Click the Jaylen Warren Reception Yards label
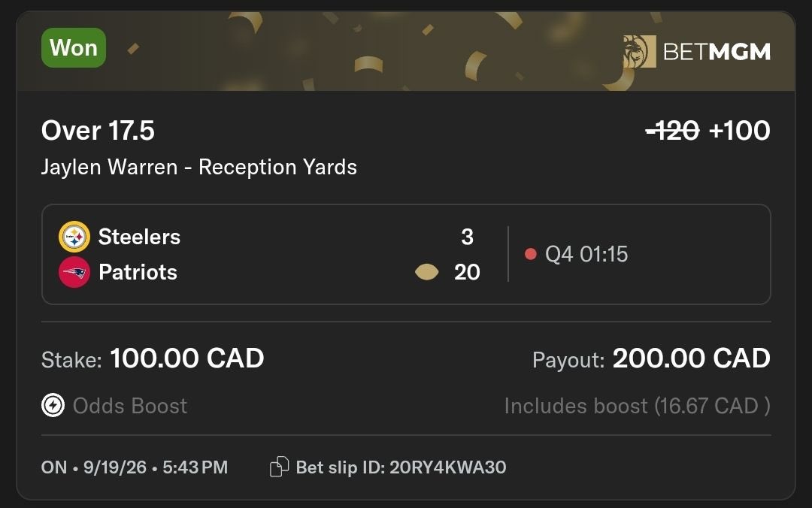812x508 pixels. (x=199, y=168)
